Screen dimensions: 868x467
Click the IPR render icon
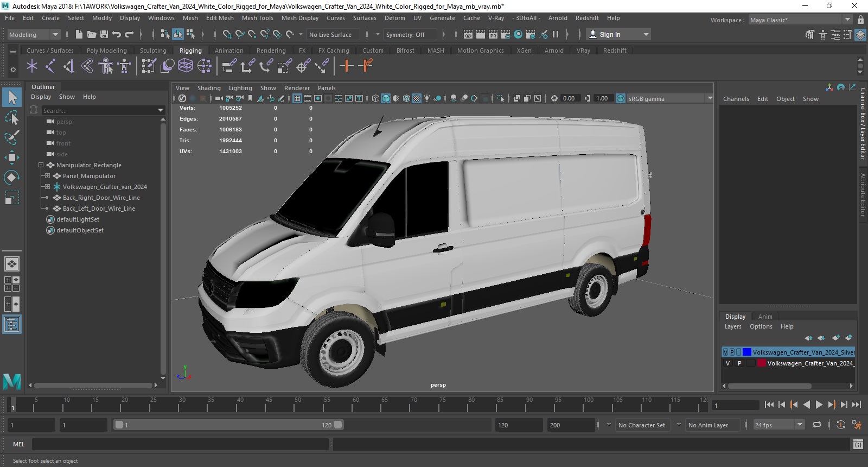pos(493,34)
